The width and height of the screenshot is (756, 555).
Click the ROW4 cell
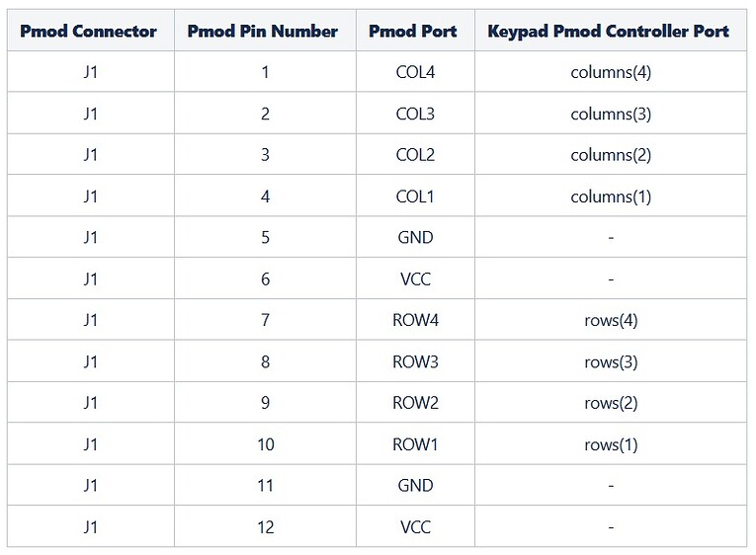[x=414, y=321]
